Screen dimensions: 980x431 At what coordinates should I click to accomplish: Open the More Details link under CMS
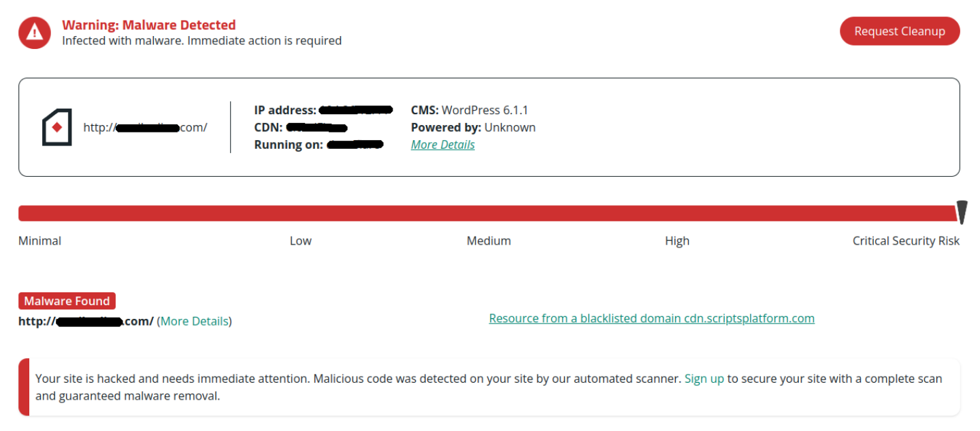[x=443, y=145]
